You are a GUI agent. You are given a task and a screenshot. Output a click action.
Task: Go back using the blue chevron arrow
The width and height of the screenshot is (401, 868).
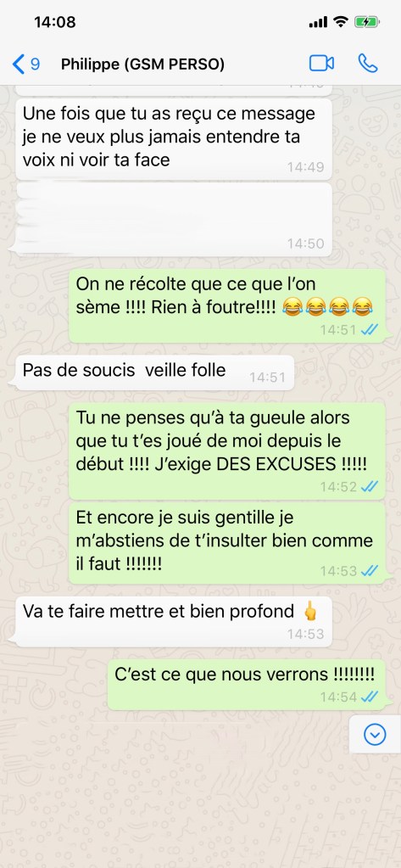click(19, 64)
